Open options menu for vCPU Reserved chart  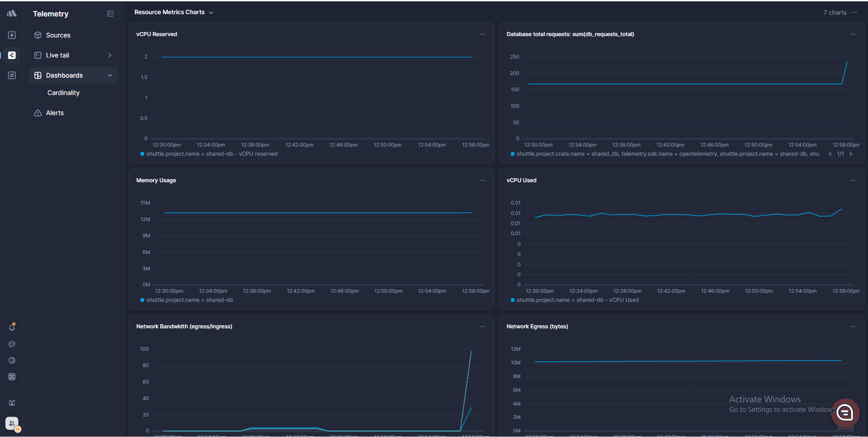coord(483,34)
